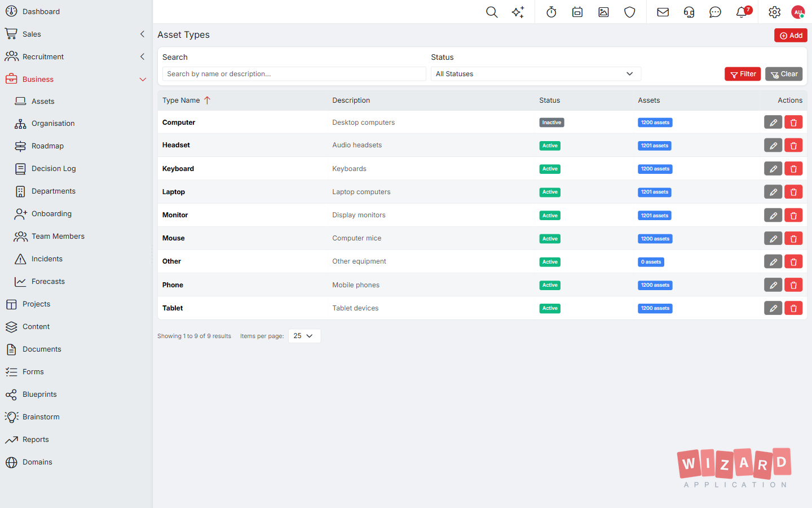Viewport: 812px width, 508px height.
Task: Open the image gallery icon
Action: click(603, 12)
